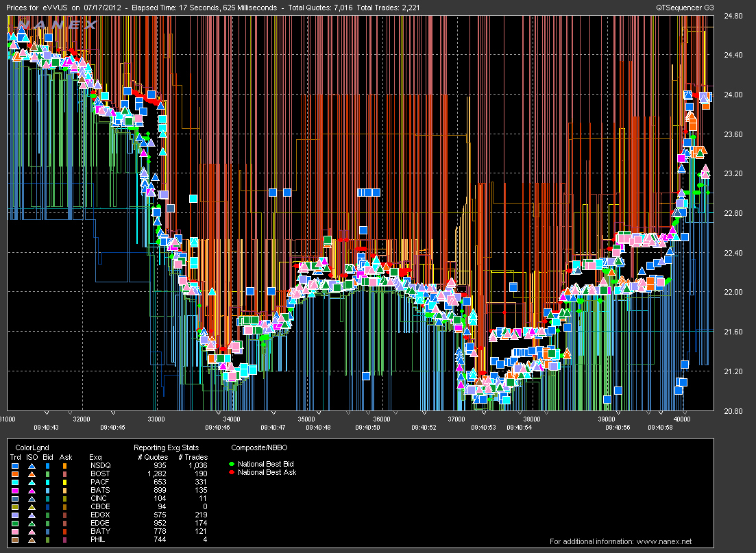
Task: Click the BATY ISO triangle legend marker
Action: tap(32, 532)
